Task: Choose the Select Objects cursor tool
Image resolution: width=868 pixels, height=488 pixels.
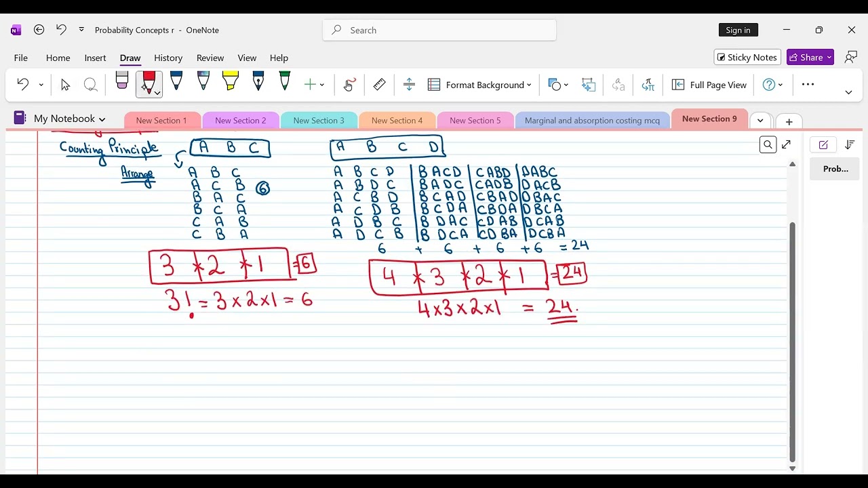Action: pos(65,85)
